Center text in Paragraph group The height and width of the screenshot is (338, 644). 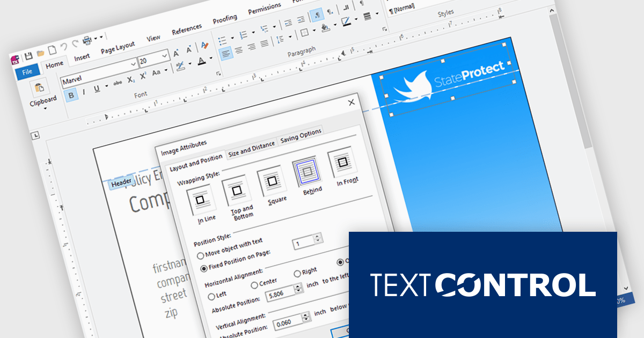point(239,50)
